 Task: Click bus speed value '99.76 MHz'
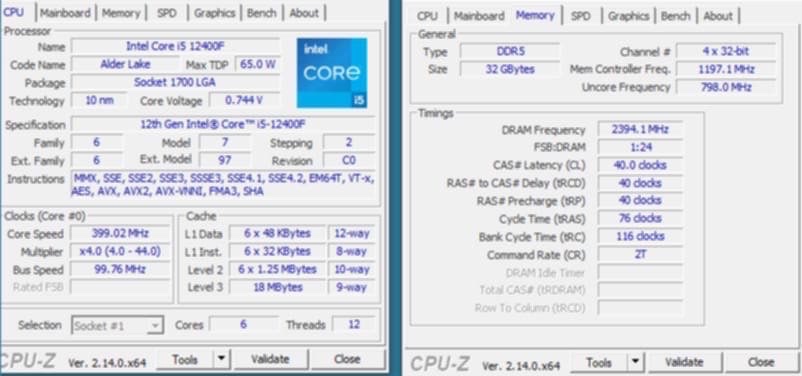pos(120,269)
